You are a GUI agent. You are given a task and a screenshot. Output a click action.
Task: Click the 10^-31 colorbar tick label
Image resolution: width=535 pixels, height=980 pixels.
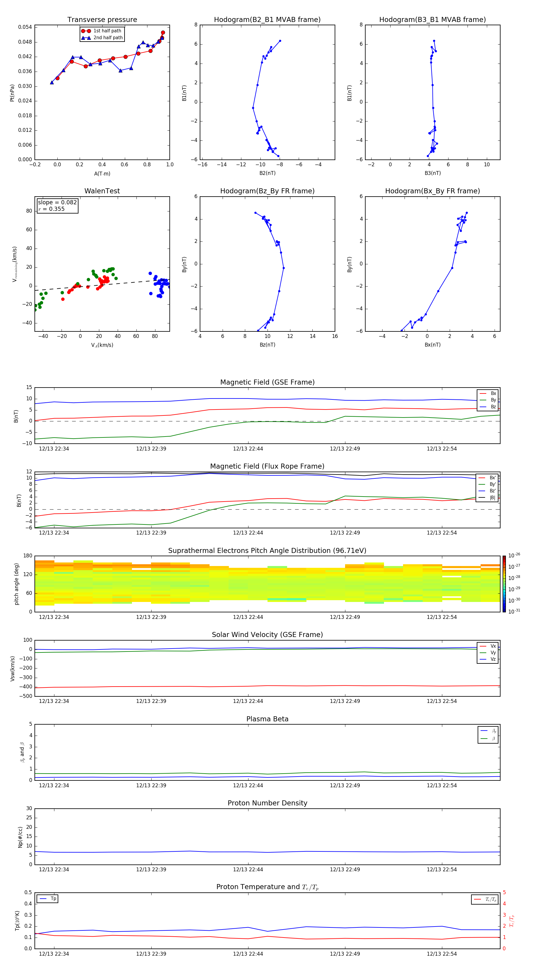point(514,612)
